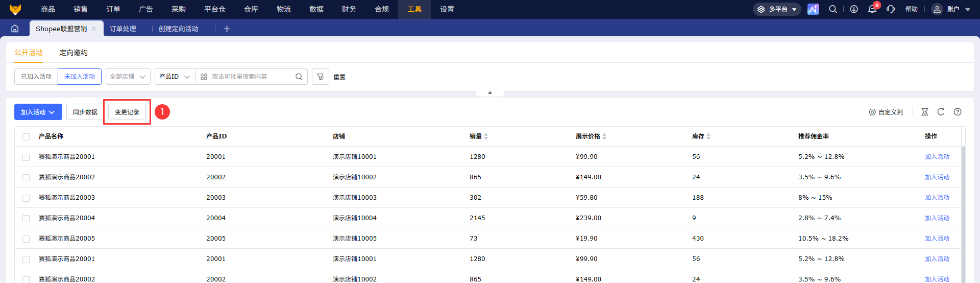This screenshot has height=283, width=980.
Task: Check the 赛狐演示商品20005 row
Action: [26, 239]
